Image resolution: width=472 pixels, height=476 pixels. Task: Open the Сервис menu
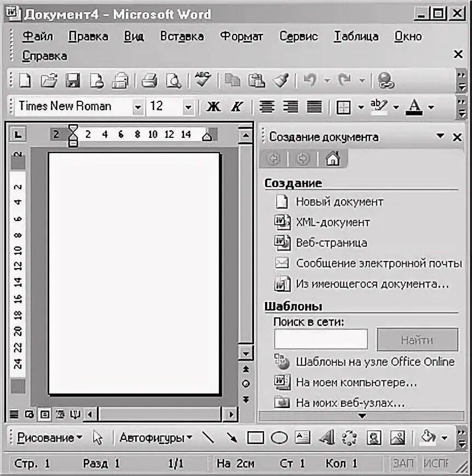pos(298,37)
